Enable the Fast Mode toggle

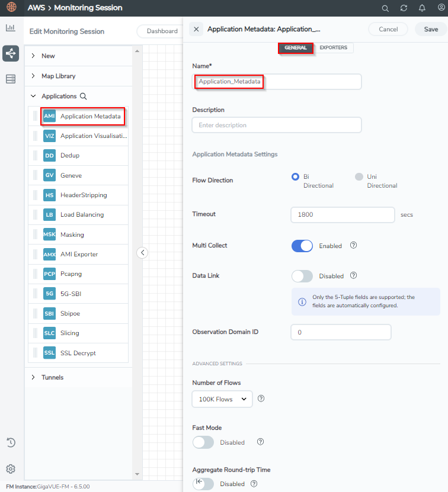click(203, 442)
